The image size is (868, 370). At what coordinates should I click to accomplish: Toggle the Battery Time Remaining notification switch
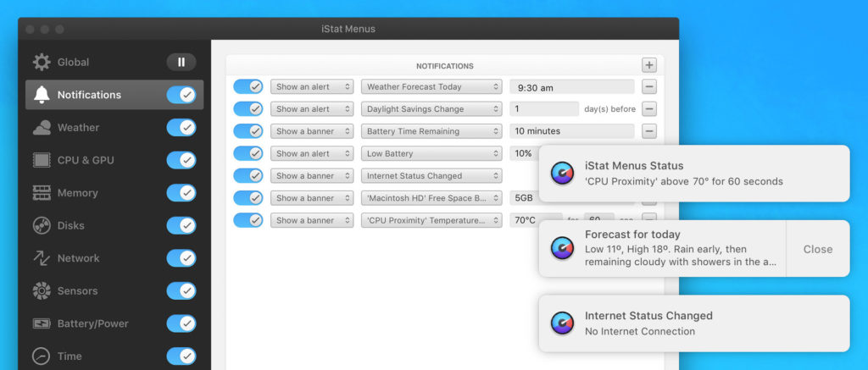tap(248, 131)
